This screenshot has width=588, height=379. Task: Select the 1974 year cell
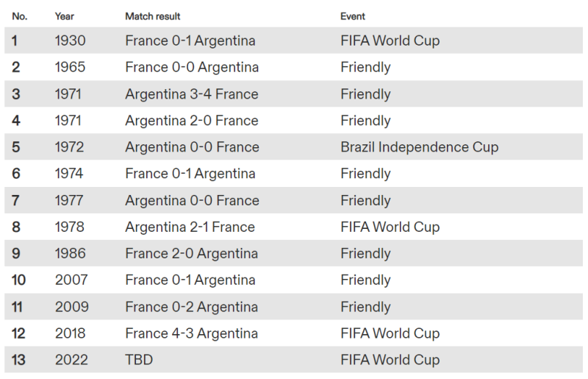point(69,174)
